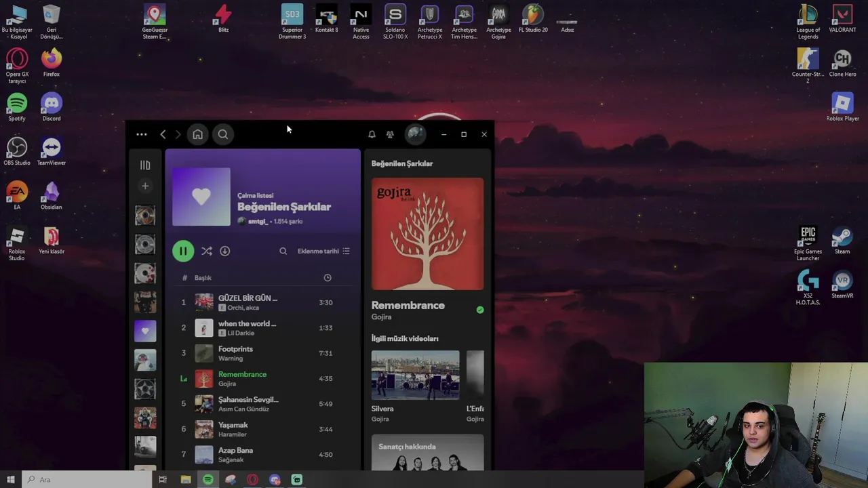This screenshot has width=868, height=488.
Task: Open artist Warning link
Action: click(x=231, y=359)
